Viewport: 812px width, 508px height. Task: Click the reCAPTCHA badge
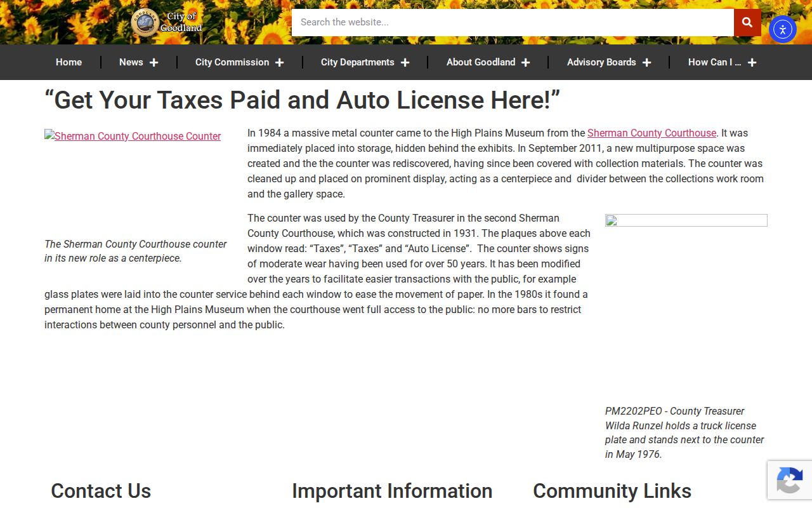point(790,480)
